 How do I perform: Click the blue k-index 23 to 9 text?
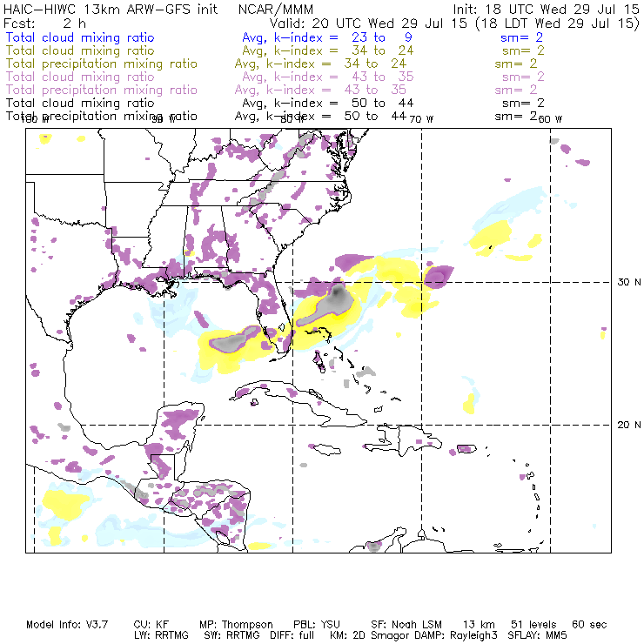327,37
